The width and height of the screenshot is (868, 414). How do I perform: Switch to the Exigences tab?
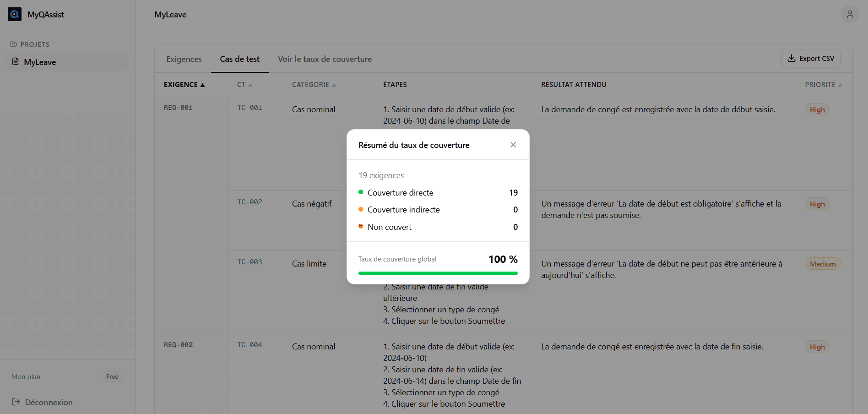coord(184,59)
